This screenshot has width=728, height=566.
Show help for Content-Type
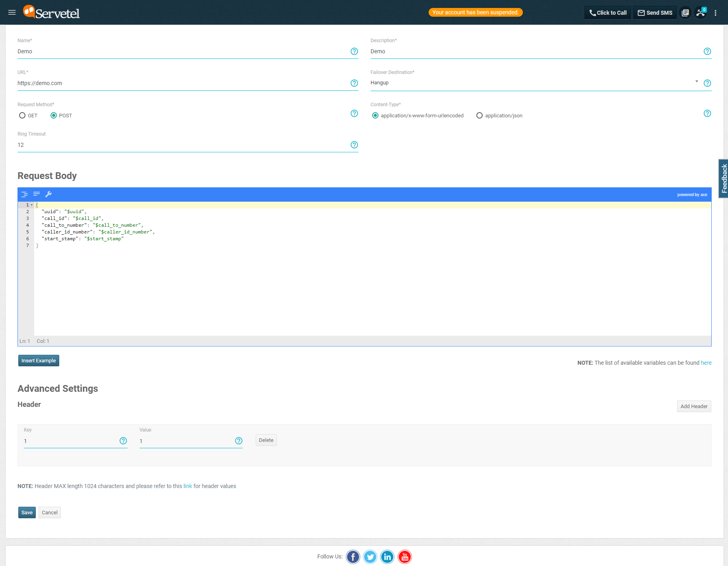click(707, 113)
